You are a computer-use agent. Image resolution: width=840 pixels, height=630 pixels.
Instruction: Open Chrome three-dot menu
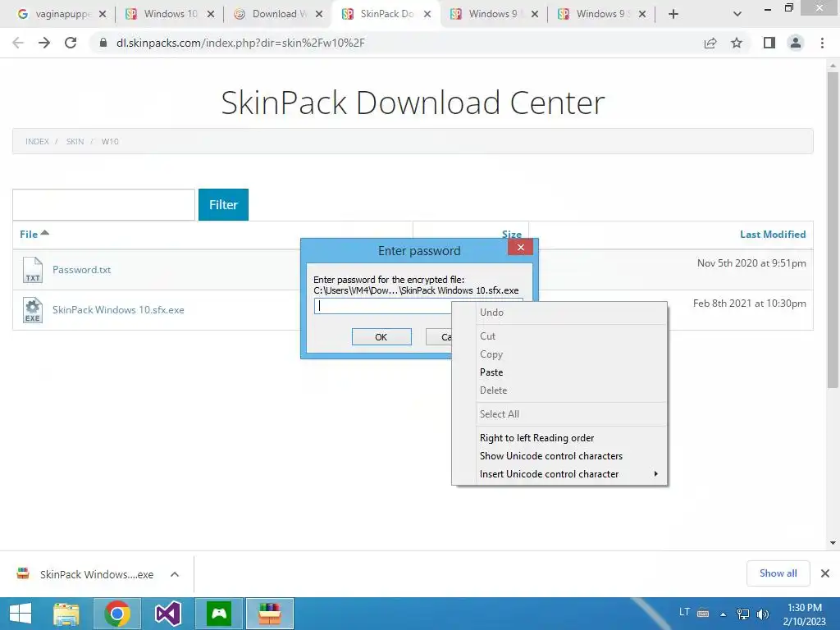822,43
